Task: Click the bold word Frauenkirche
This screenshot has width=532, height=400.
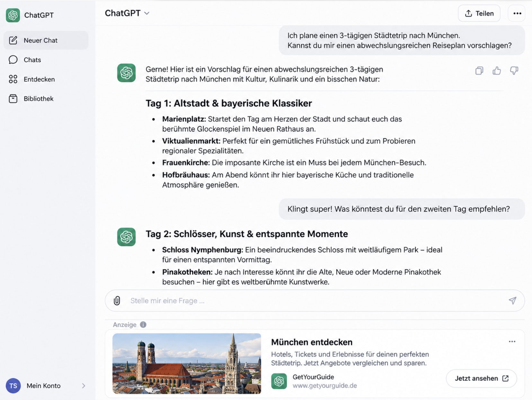Action: pos(186,163)
